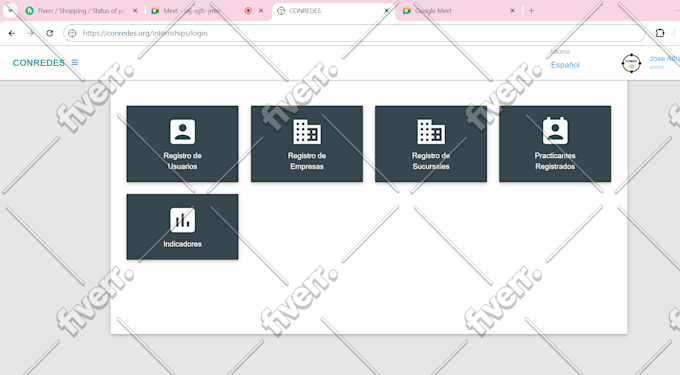Click the bar chart icon in Indicadores
Viewport: 680px width, 375px height.
pos(182,220)
